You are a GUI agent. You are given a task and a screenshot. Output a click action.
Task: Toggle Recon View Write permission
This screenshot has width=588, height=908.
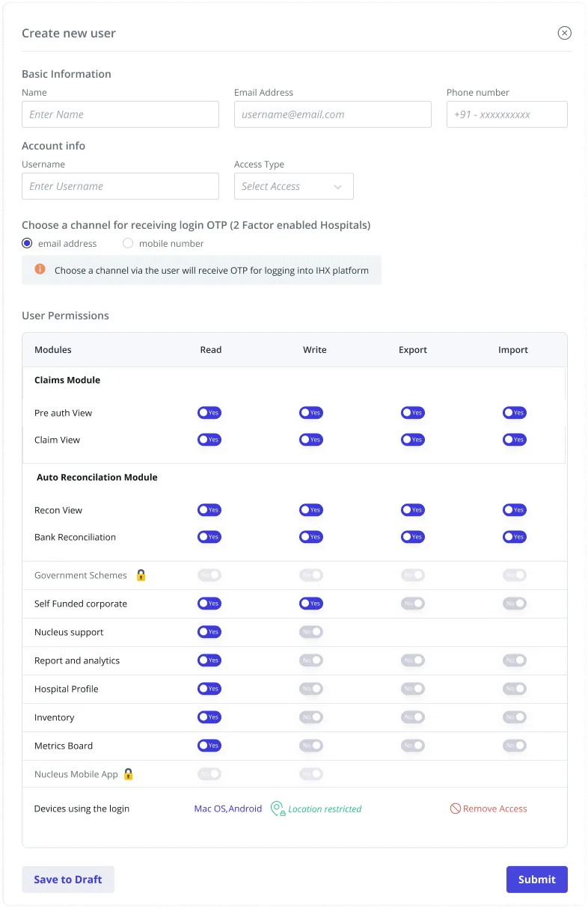(311, 510)
